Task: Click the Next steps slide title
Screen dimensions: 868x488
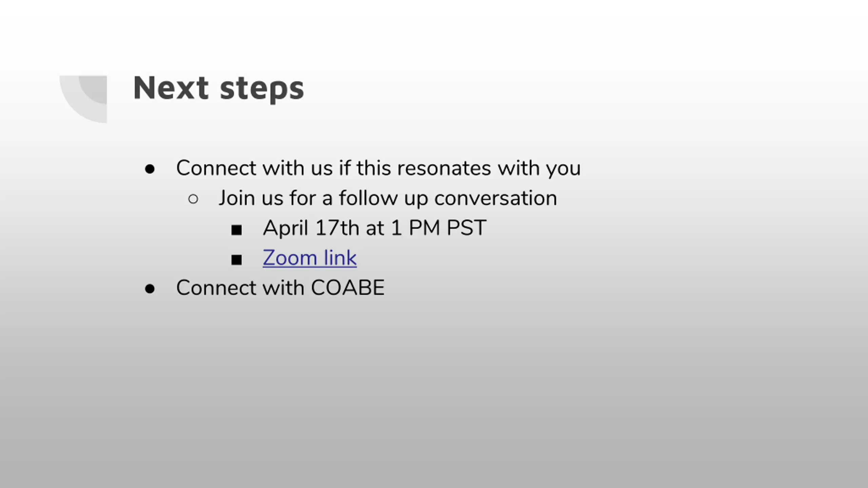Action: (x=219, y=88)
